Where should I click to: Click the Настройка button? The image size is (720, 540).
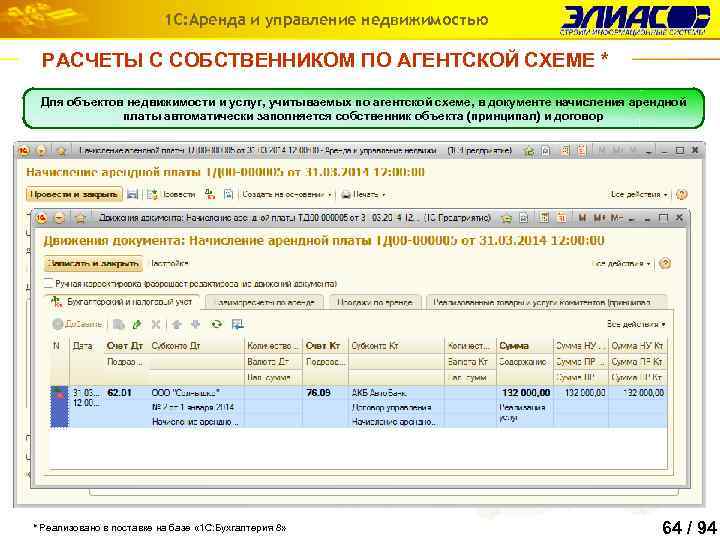click(x=169, y=264)
